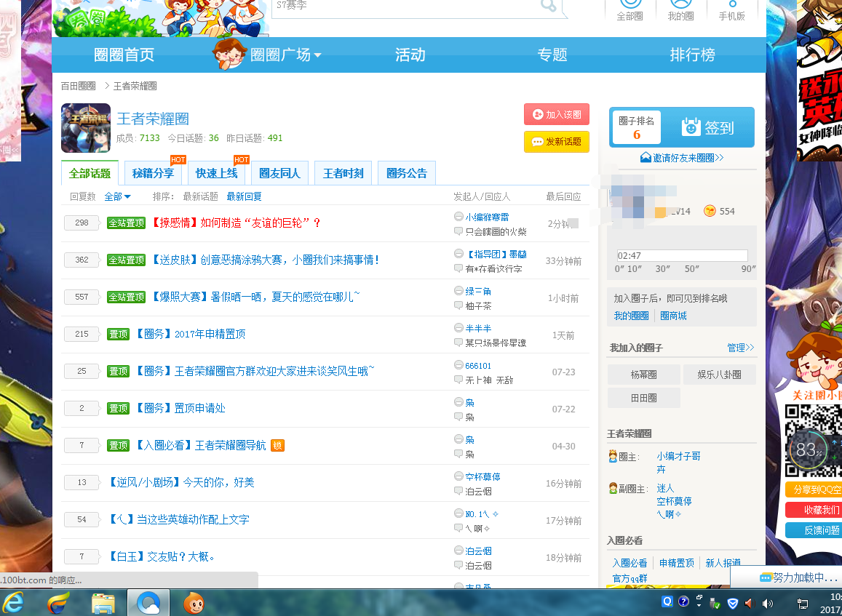Open topic 【圈务】2017年申精置顶
This screenshot has height=616, width=842.
pyautogui.click(x=191, y=334)
